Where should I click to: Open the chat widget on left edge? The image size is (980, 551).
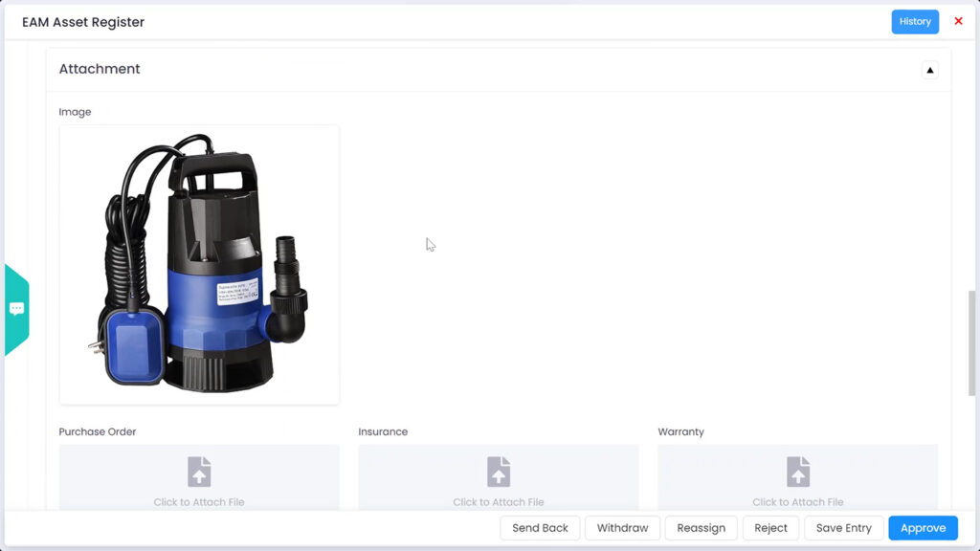click(x=16, y=309)
